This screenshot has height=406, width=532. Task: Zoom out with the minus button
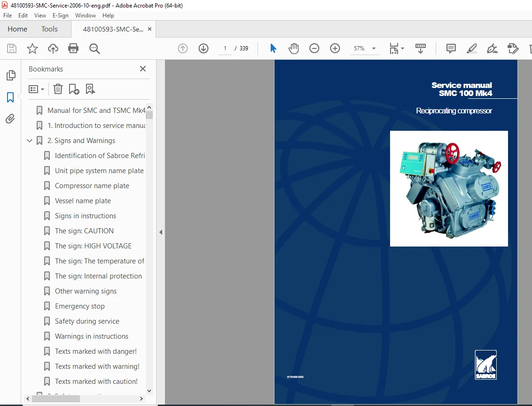tap(314, 48)
